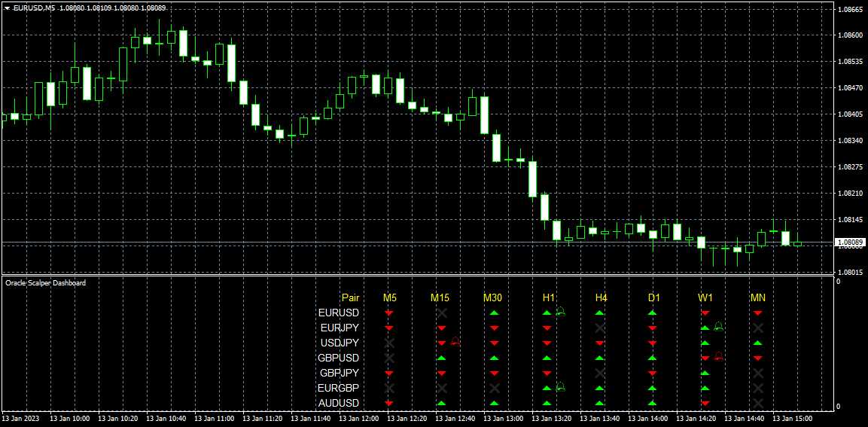
Task: Open the chart menu arrow beside EURUSD,M5
Action: (x=7, y=8)
